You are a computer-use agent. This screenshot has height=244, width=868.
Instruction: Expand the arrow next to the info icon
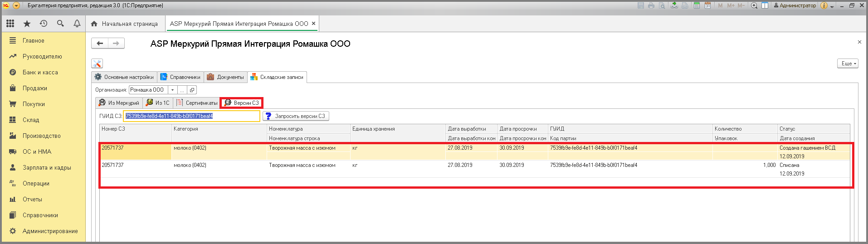point(832,6)
